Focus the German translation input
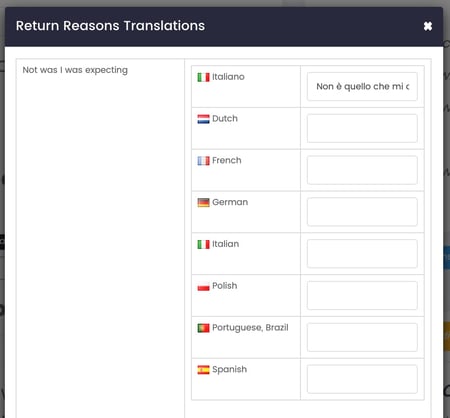 (x=362, y=212)
